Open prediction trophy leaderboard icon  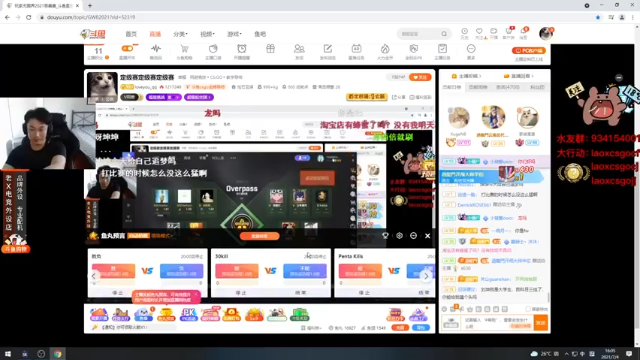coord(385,236)
